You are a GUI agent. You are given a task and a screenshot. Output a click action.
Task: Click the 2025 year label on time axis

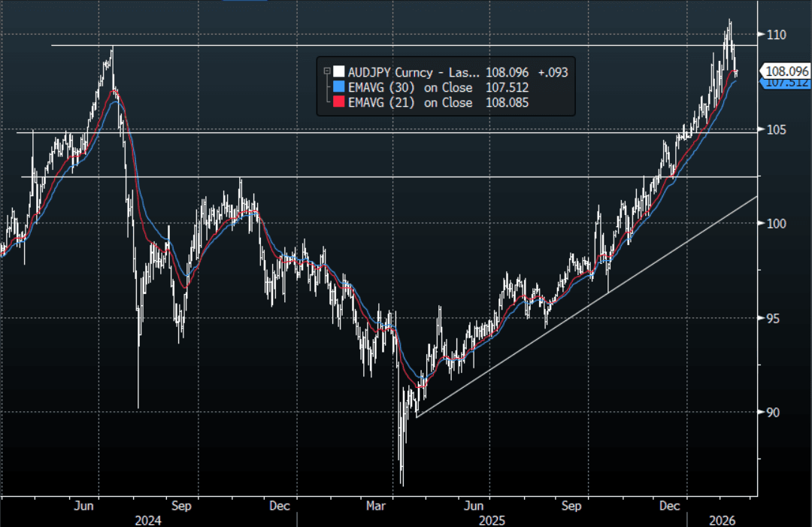(x=493, y=519)
